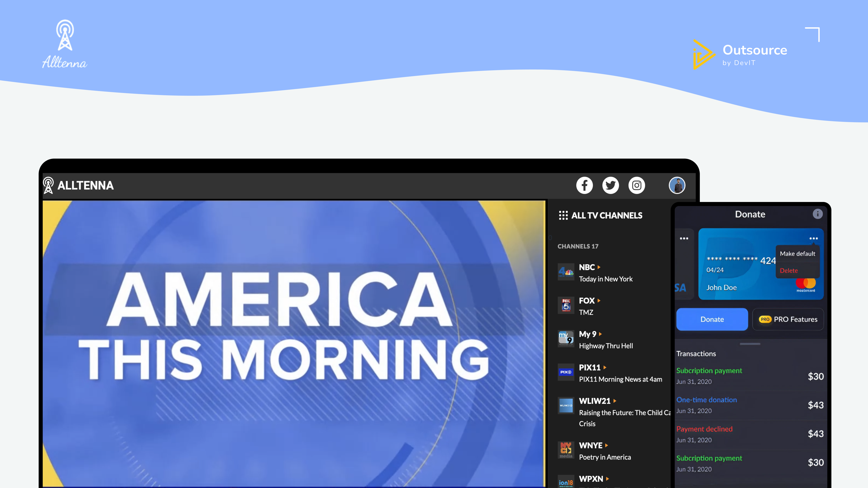
Task: Select the FOX 5 channel logo
Action: (566, 305)
